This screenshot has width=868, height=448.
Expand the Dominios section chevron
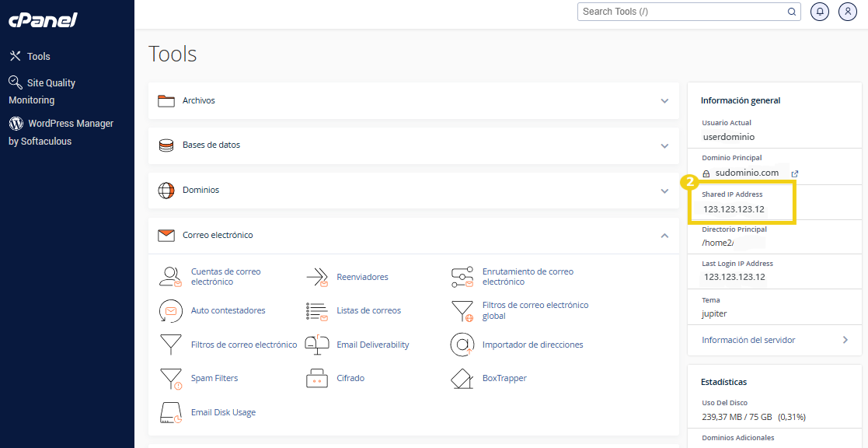click(664, 191)
